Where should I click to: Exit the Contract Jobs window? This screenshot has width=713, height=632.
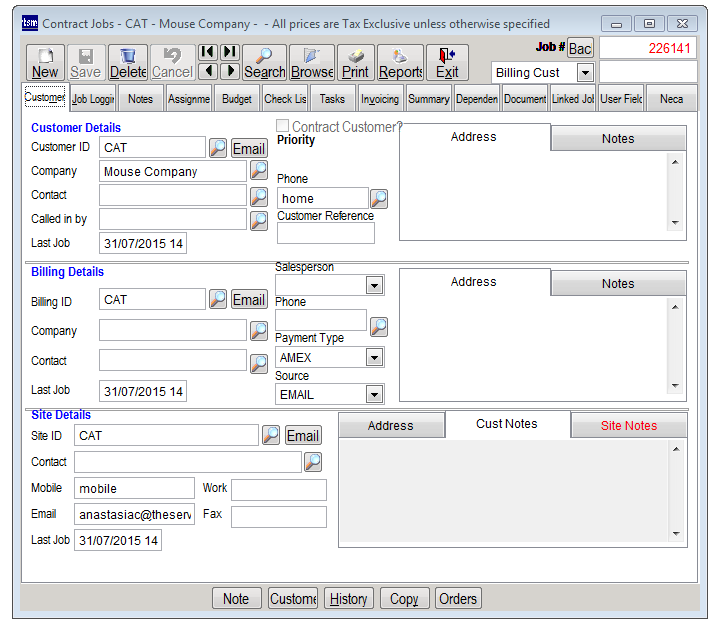coord(447,62)
